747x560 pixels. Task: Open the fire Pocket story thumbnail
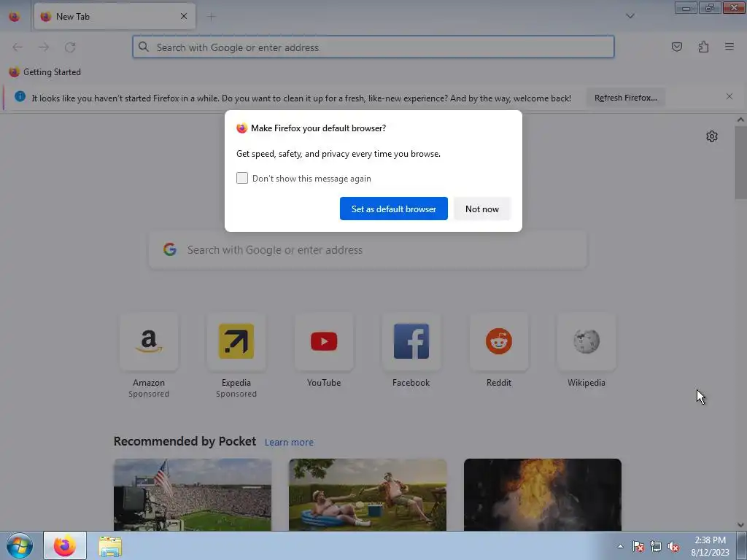coord(543,495)
